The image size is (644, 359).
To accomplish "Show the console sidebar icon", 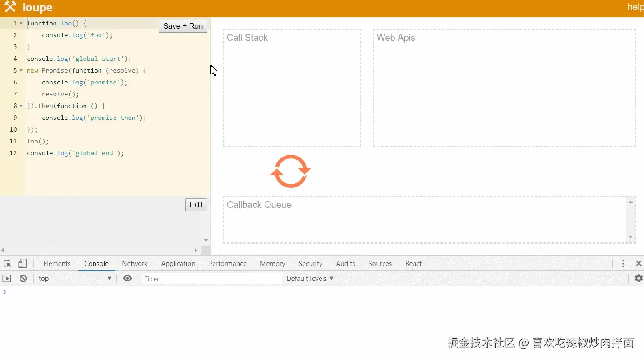I will click(7, 279).
